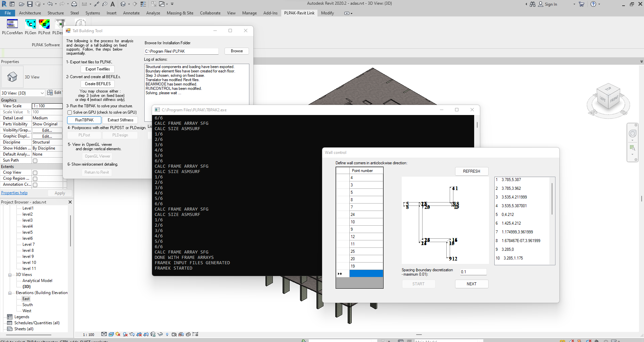Click NEXT in Wall control dialog
Screen dimensions: 644x342
coord(472,284)
